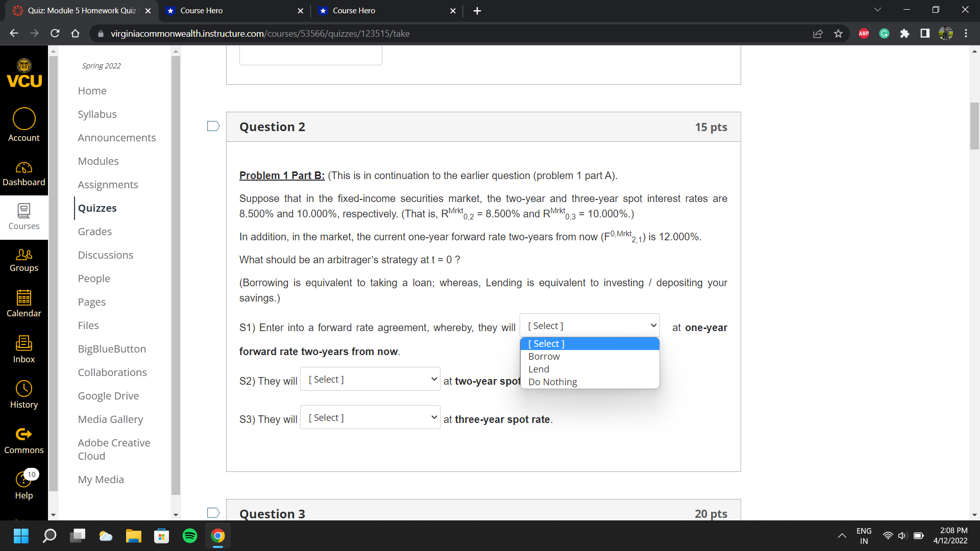Open the Syllabus link
The width and height of the screenshot is (980, 551).
(97, 114)
